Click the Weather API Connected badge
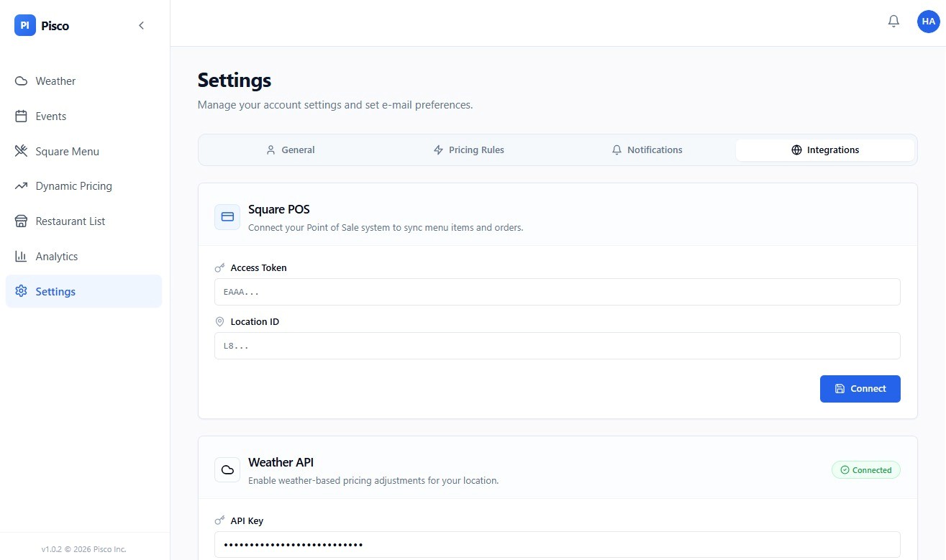The image size is (946, 560). [x=865, y=470]
